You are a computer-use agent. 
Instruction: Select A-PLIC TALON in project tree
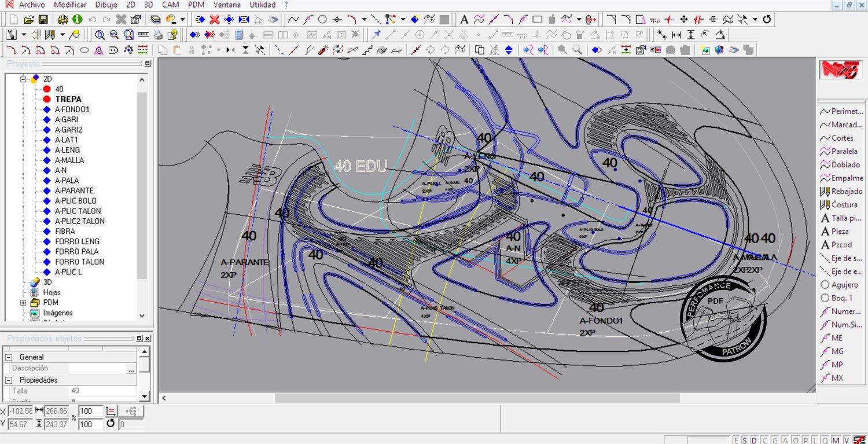[78, 211]
